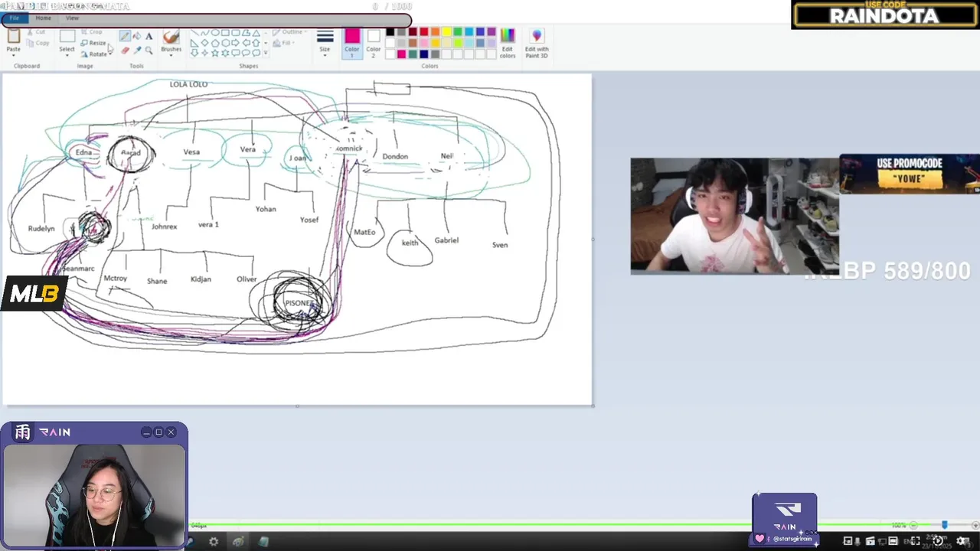Screen dimensions: 980x551
Task: Click the "Gabriel" name on canvas
Action: (x=446, y=240)
